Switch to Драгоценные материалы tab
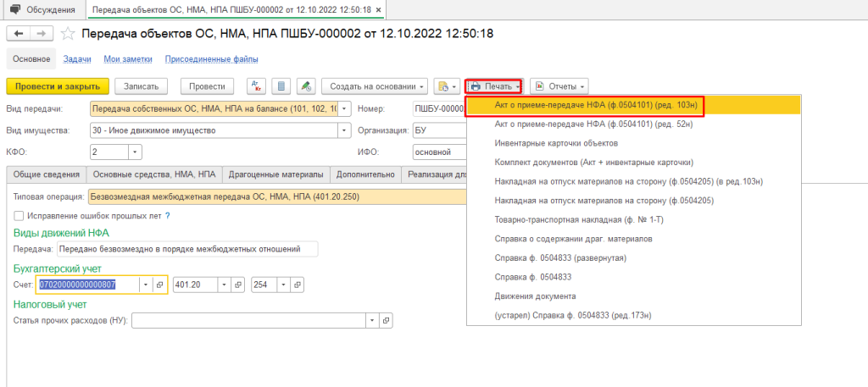The image size is (868, 387). (x=275, y=174)
